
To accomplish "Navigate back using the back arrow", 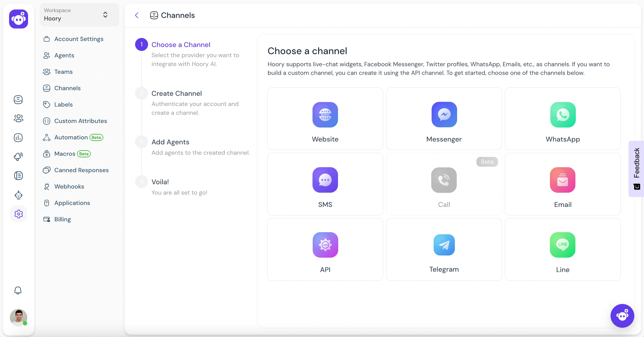I will pyautogui.click(x=137, y=15).
